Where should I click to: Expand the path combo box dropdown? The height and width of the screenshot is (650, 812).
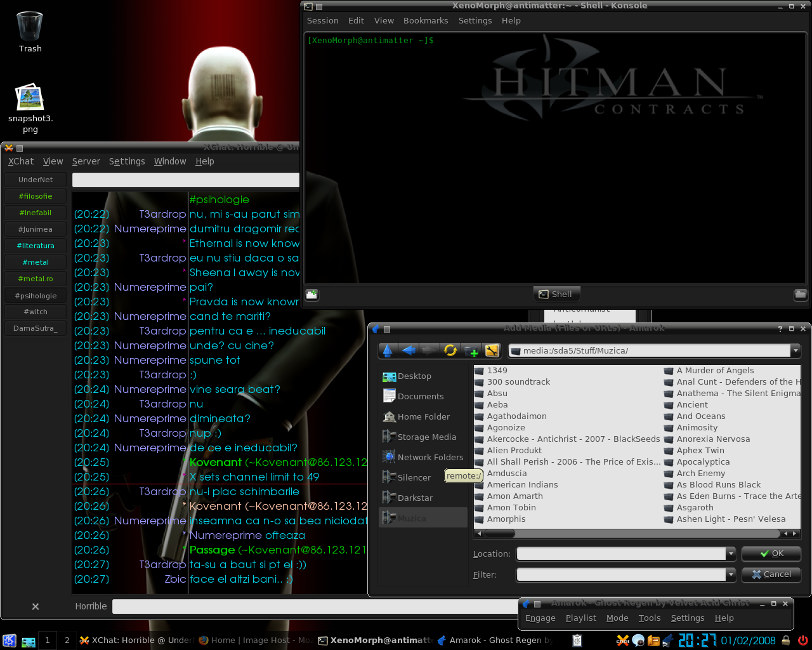point(795,350)
